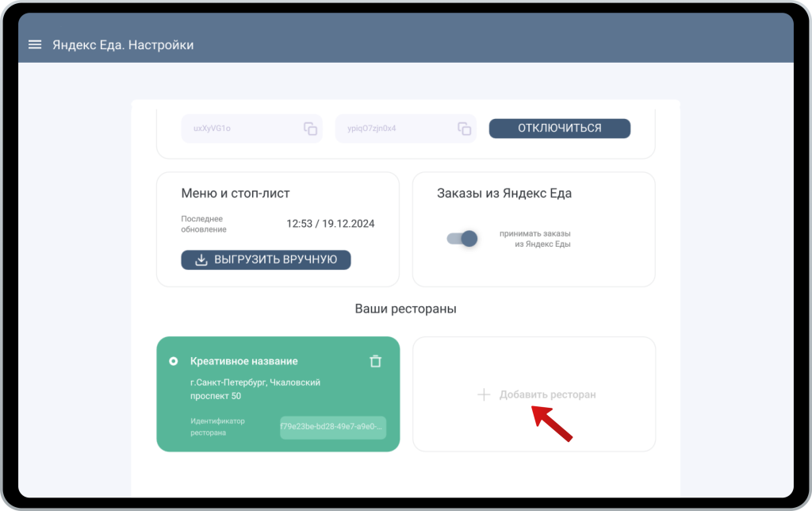This screenshot has height=511, width=812.
Task: Click the ВЫГРУЗИТЬ ВРУЧНУЮ button label
Action: [275, 259]
